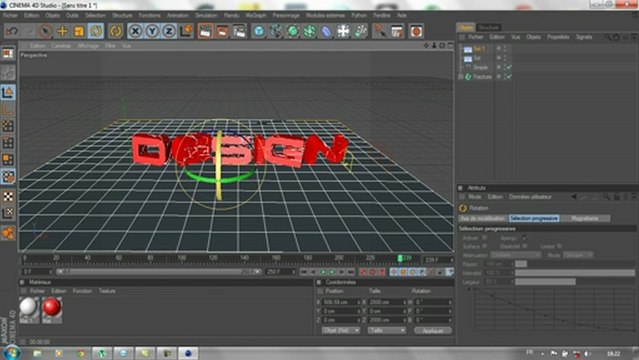Activate the highlighted Rotate tool icon
This screenshot has width=639, height=360.
tap(96, 31)
